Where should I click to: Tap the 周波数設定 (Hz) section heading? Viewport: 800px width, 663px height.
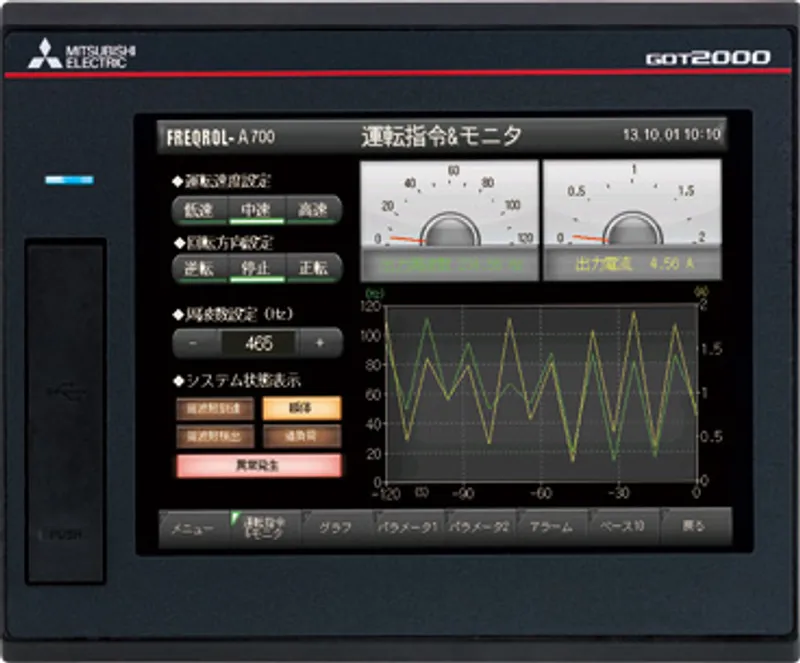coord(234,314)
